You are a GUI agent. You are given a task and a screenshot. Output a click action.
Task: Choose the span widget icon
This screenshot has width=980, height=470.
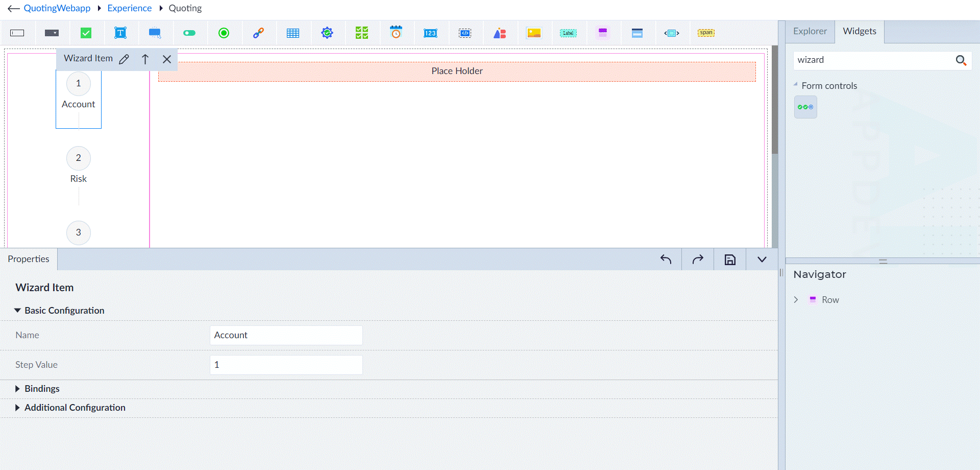[x=706, y=33]
